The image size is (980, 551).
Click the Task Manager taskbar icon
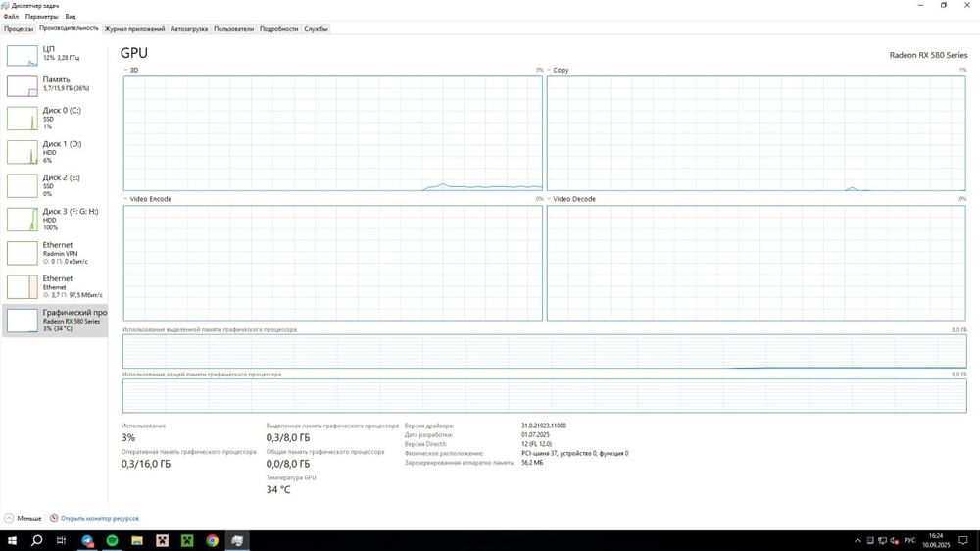(x=237, y=540)
